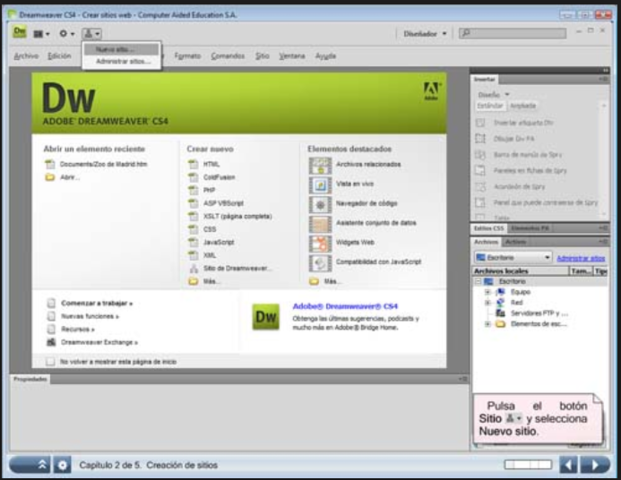Select the Estándar mode button
621x480 pixels.
coord(490,106)
